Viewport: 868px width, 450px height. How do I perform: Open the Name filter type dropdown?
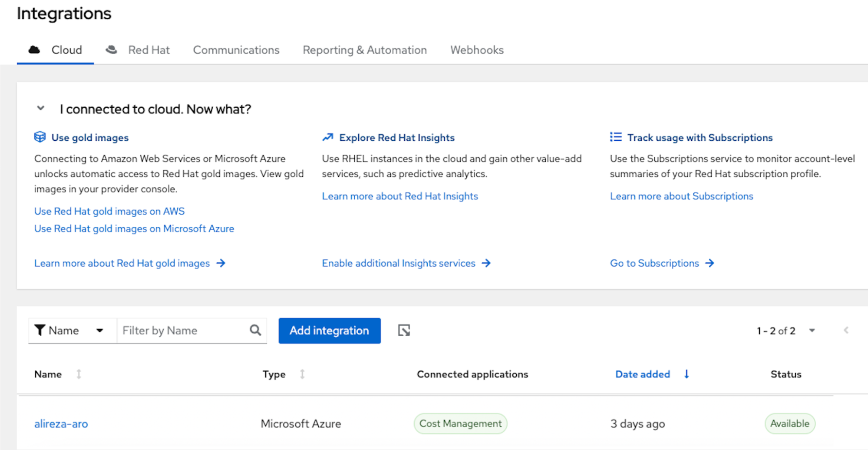(x=73, y=331)
